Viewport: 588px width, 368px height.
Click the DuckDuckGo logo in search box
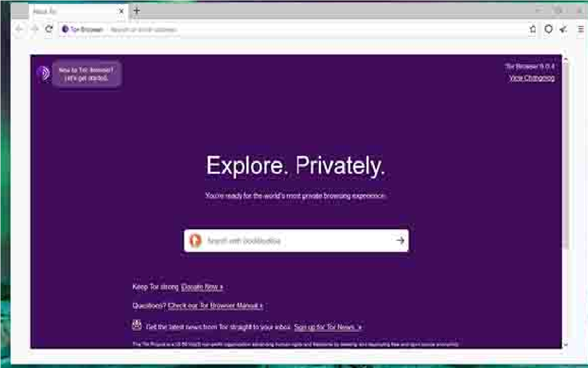pyautogui.click(x=196, y=240)
